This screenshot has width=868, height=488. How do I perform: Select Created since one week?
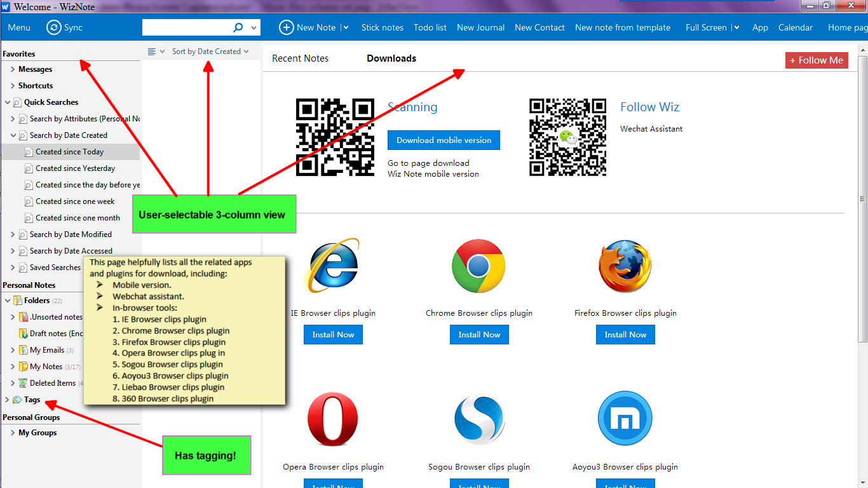(x=75, y=201)
